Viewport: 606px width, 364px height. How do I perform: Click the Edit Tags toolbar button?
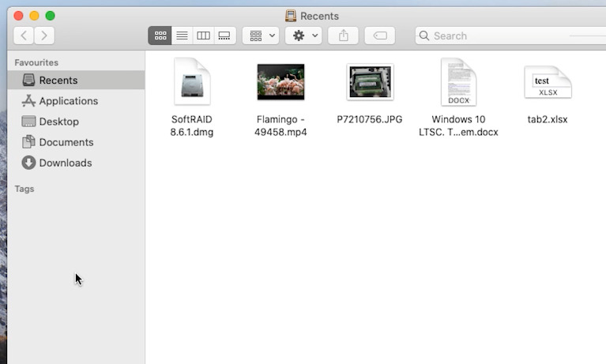380,36
